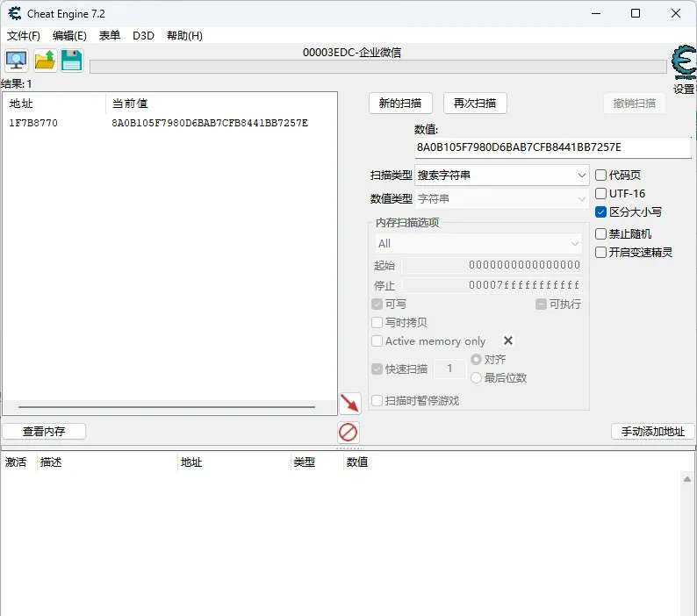
Task: Click Cheat Engine title bar icon
Action: tap(15, 13)
